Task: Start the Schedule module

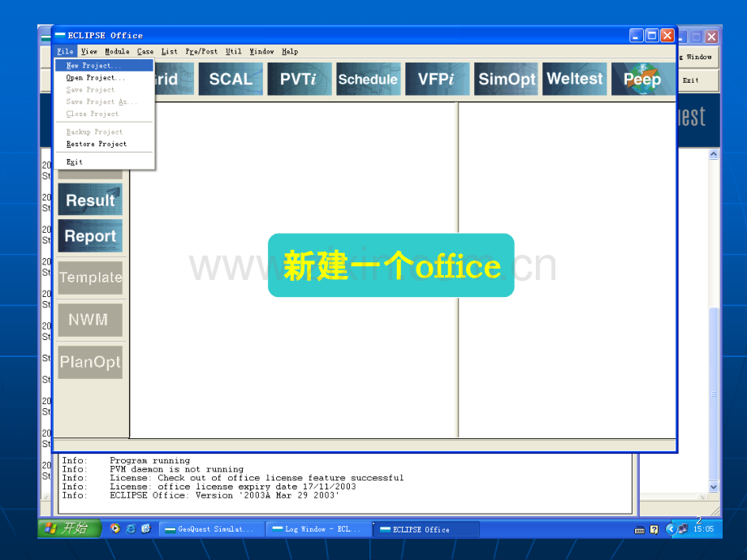Action: [x=368, y=79]
